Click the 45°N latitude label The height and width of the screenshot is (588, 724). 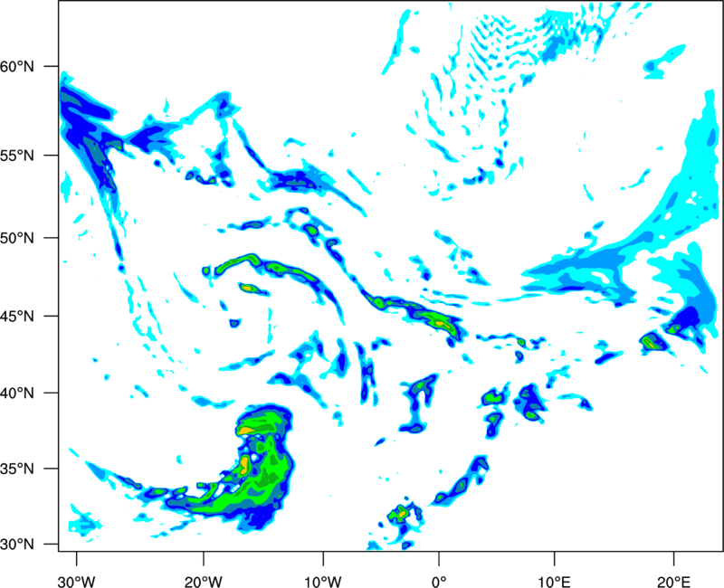tap(17, 317)
